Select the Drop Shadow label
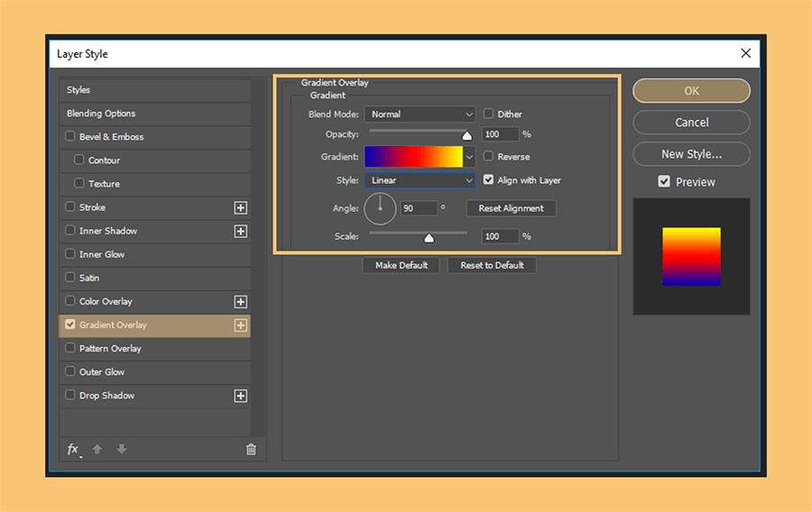Image resolution: width=812 pixels, height=512 pixels. click(106, 396)
